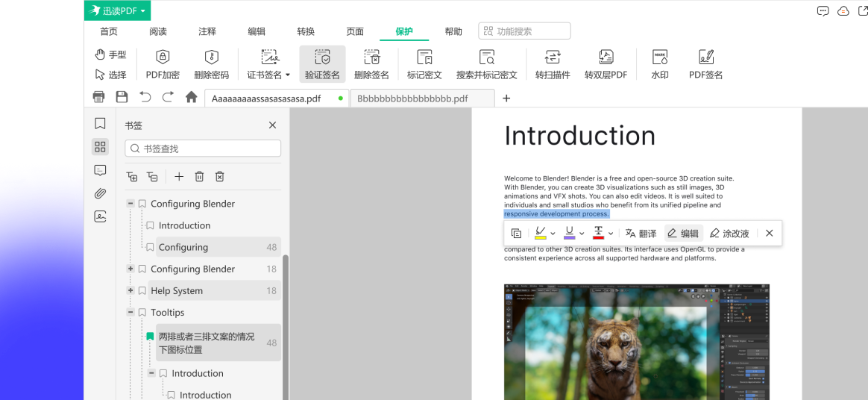Open highlight color dropdown arrow
Viewport: 868px width, 400px height.
pyautogui.click(x=553, y=234)
